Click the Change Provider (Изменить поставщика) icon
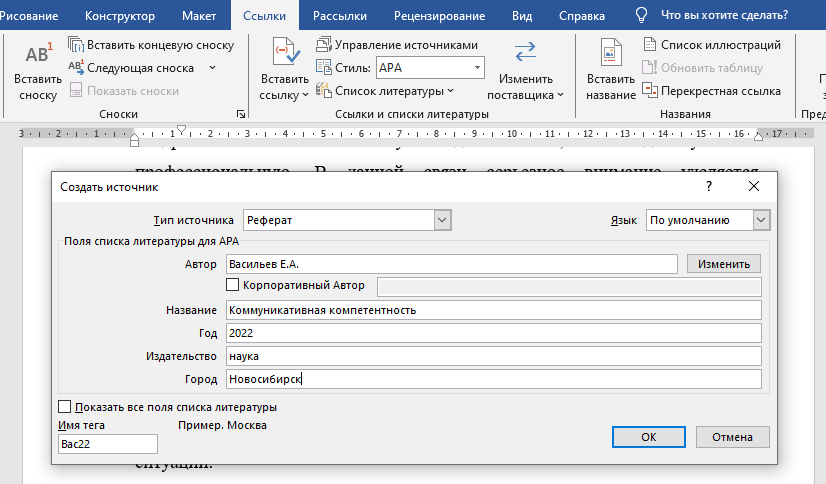Image resolution: width=826 pixels, height=484 pixels. 525,53
